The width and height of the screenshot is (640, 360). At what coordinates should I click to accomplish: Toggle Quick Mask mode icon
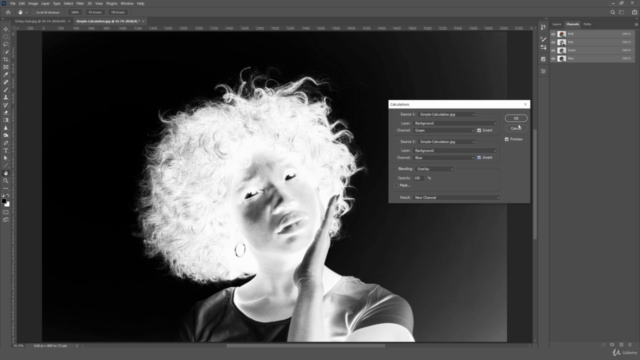(x=6, y=212)
